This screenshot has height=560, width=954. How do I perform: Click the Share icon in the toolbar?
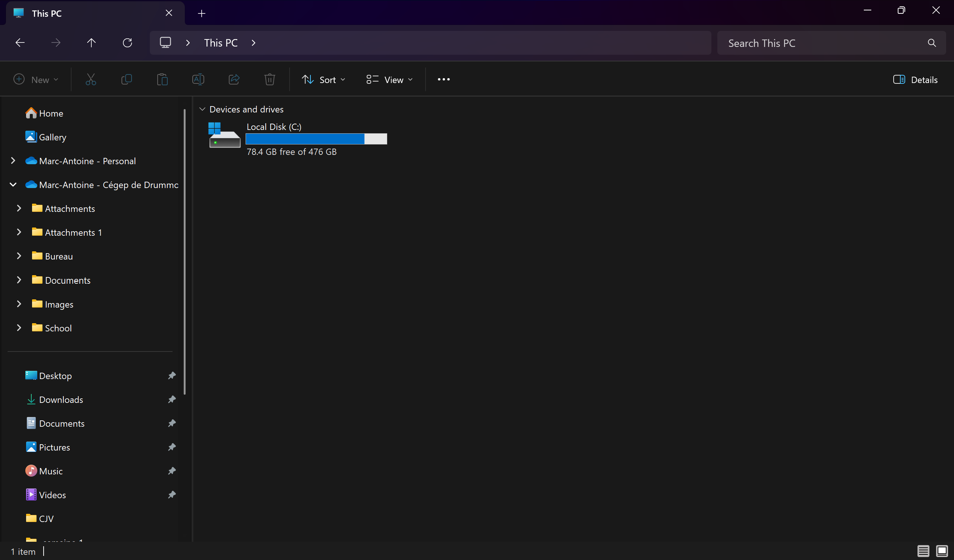(x=234, y=79)
